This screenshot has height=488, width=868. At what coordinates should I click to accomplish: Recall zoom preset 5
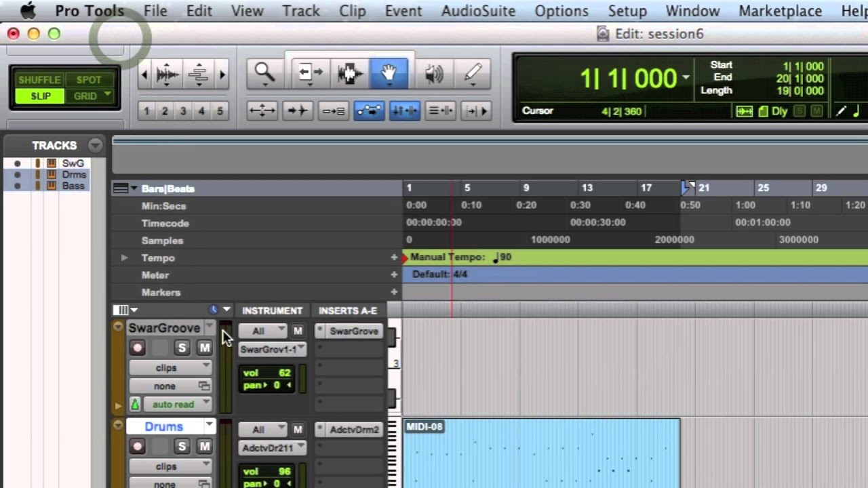pyautogui.click(x=220, y=110)
